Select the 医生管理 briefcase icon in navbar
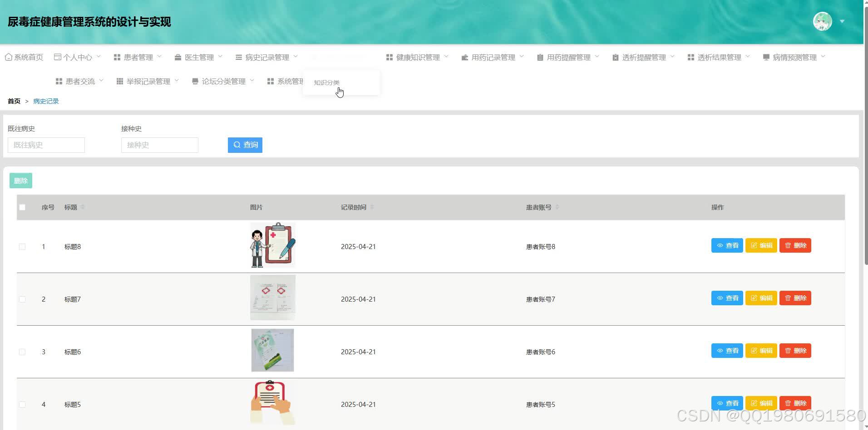The height and width of the screenshot is (430, 868). tap(178, 57)
